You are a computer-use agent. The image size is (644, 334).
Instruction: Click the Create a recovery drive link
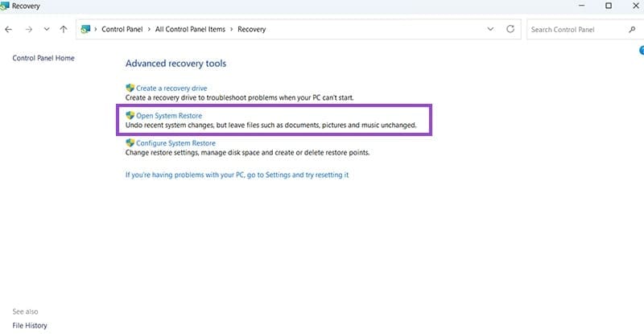click(171, 88)
